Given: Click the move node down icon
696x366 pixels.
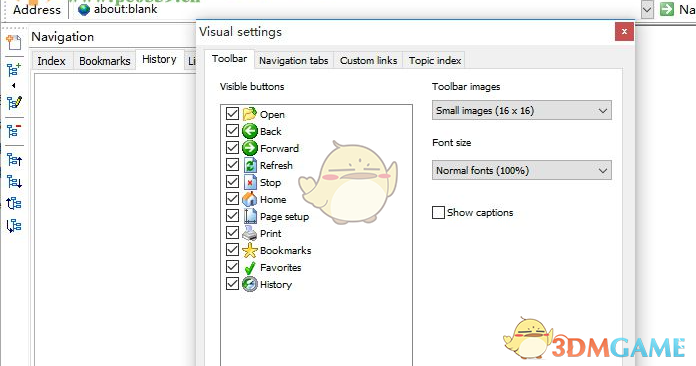Looking at the screenshot, I should click(x=14, y=181).
